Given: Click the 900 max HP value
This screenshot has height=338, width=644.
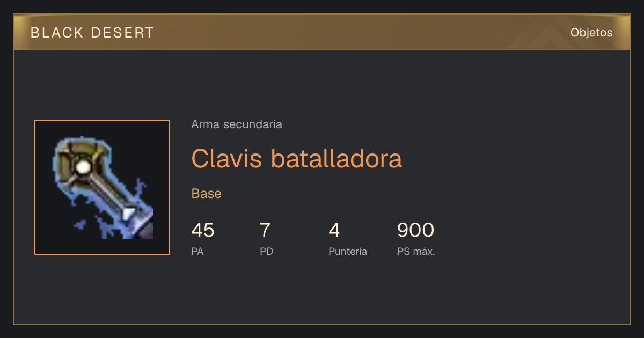Looking at the screenshot, I should coord(416,230).
